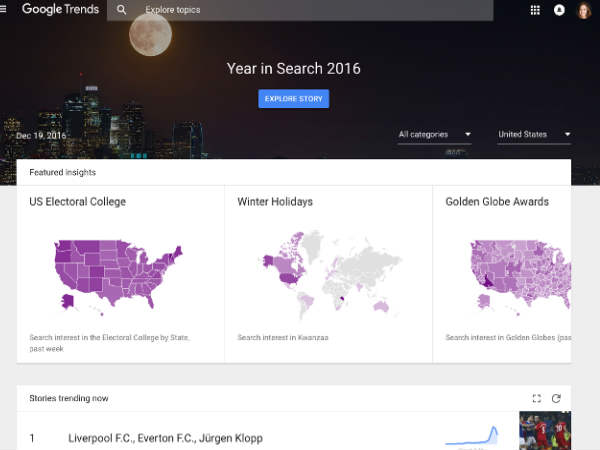600x450 pixels.
Task: Click the US Electoral College state map
Action: 119,276
